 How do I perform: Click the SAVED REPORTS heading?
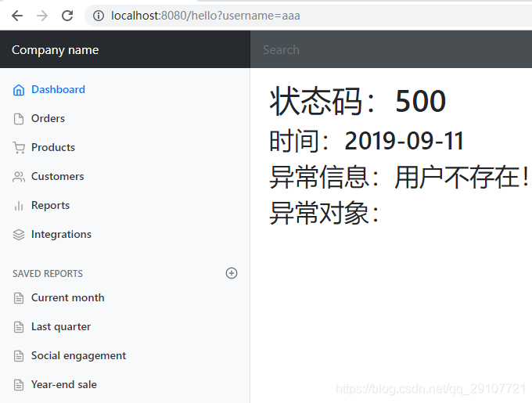pos(48,274)
